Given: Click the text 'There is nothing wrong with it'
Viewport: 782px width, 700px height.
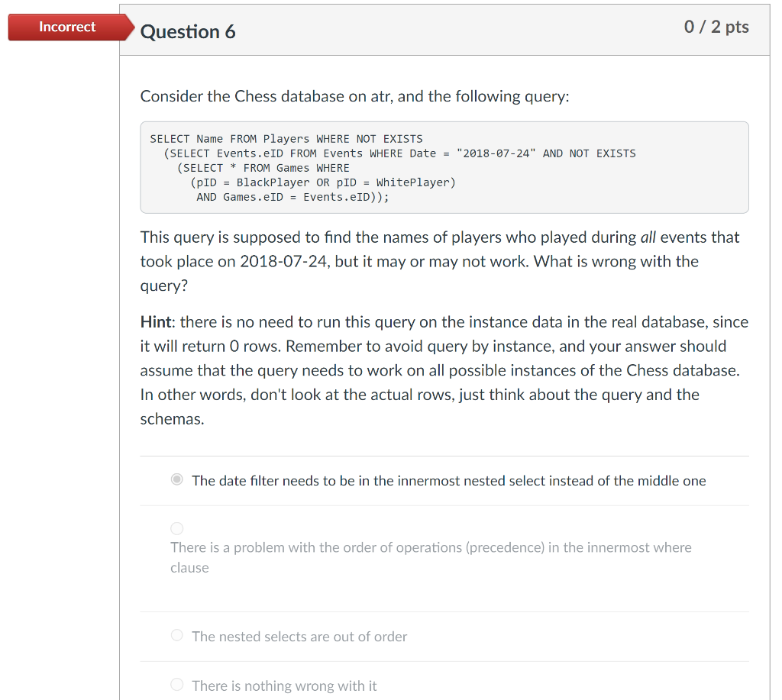Looking at the screenshot, I should pyautogui.click(x=284, y=686).
